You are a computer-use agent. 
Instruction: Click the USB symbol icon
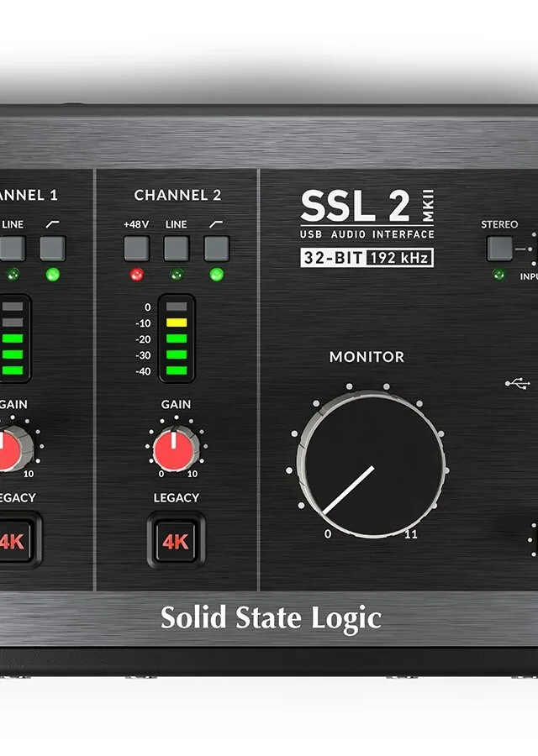point(518,384)
